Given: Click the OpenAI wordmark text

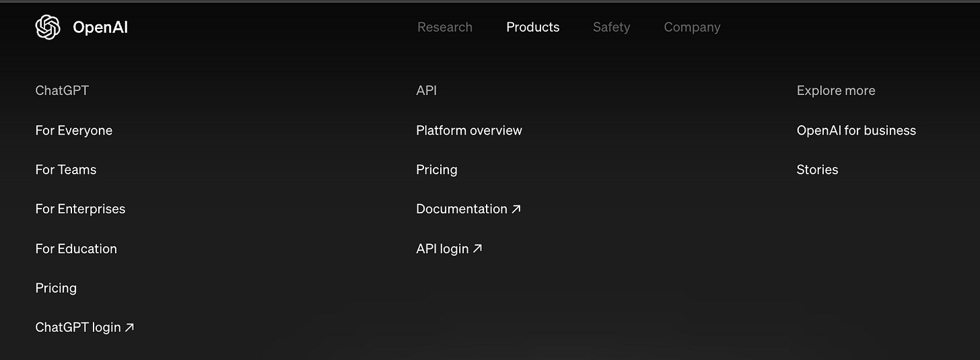Looking at the screenshot, I should point(100,28).
